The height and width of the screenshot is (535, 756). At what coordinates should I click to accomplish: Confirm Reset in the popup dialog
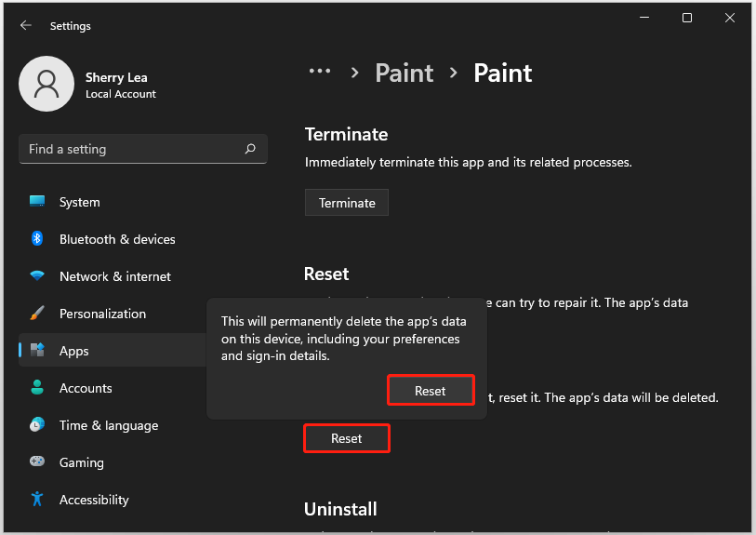[x=431, y=390]
